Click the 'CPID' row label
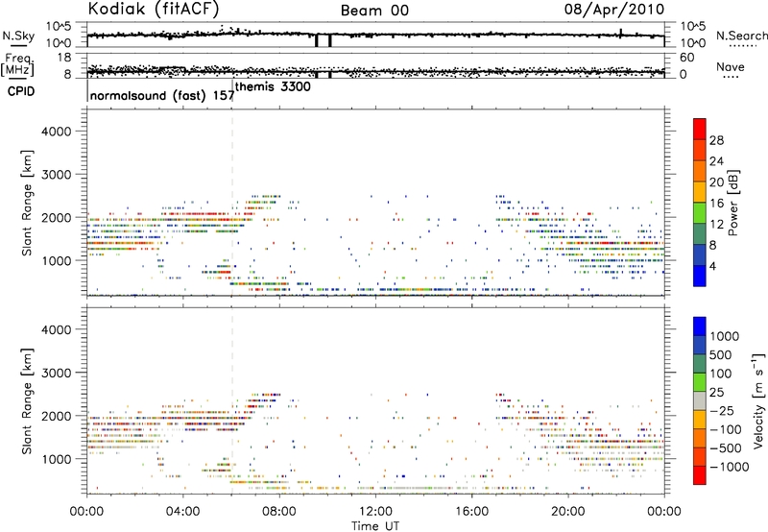This screenshot has width=768, height=532. (21, 91)
